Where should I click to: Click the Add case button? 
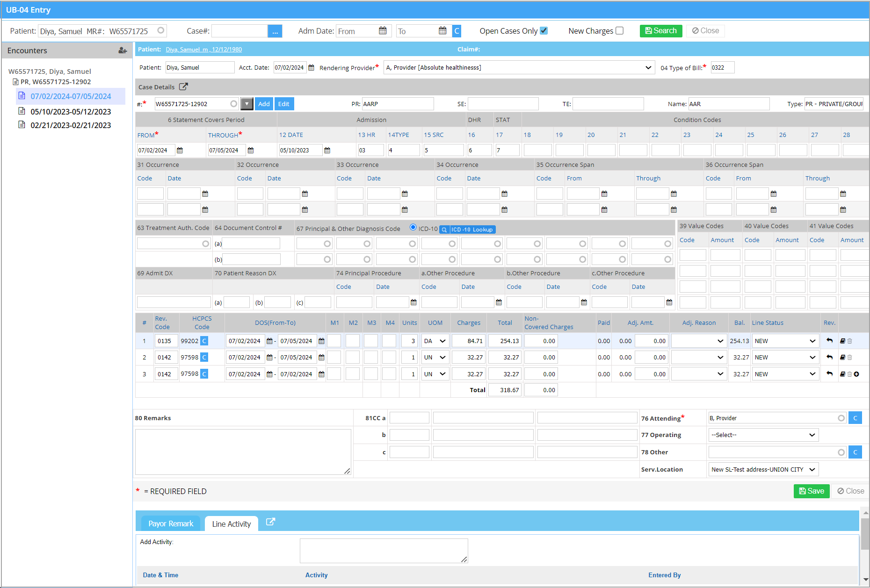[264, 104]
